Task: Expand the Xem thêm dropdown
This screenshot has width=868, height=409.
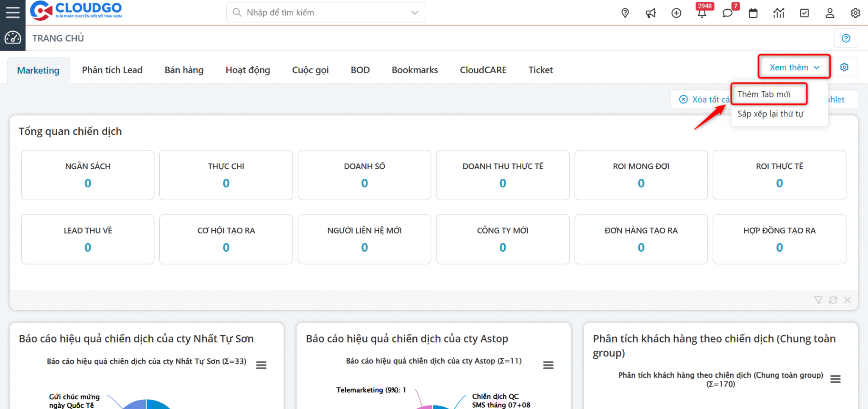Action: tap(794, 67)
